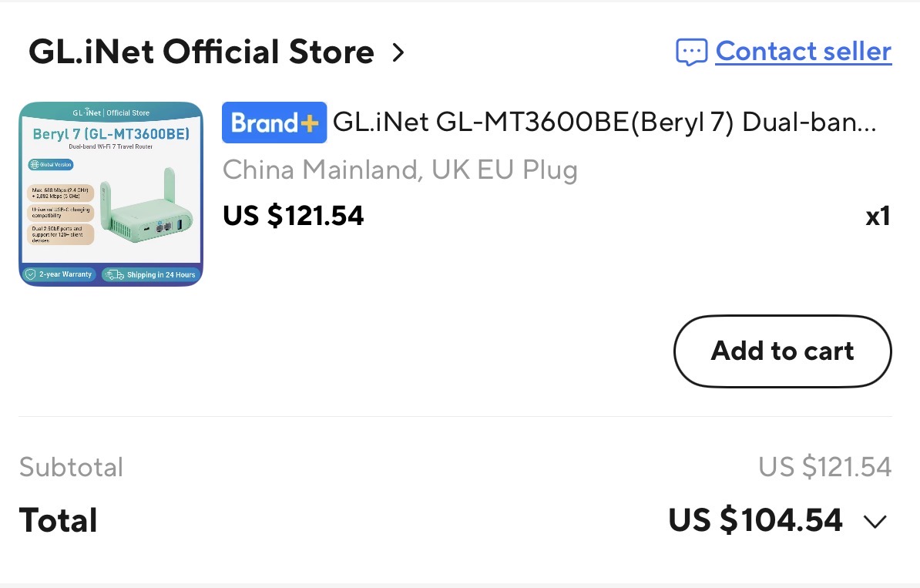This screenshot has width=920, height=588.
Task: Open the Beryl 7 router product thumbnail
Action: pyautogui.click(x=111, y=193)
